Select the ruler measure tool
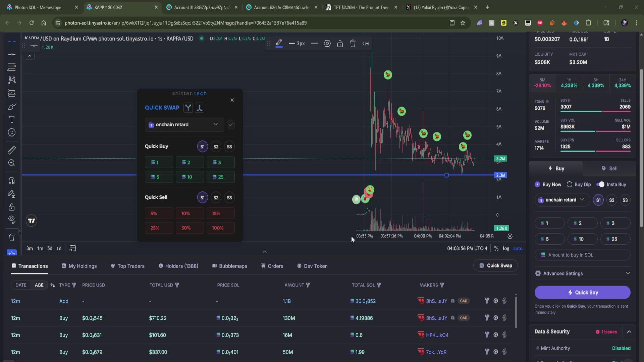Screen dimensions: 644x362 tap(12, 150)
